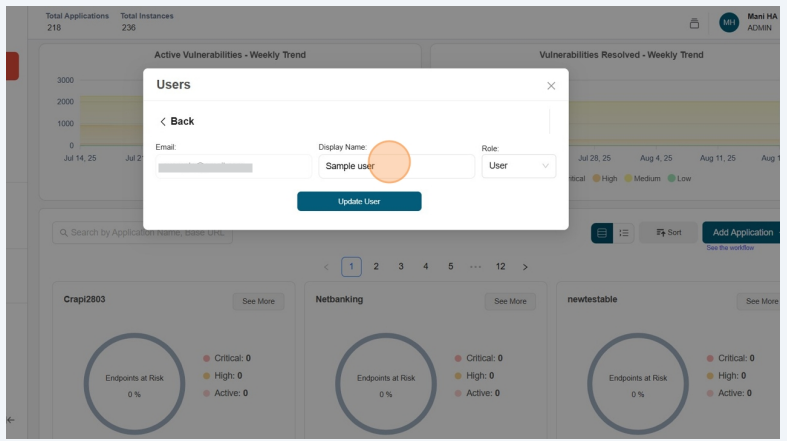Open the Role dropdown

(x=518, y=166)
